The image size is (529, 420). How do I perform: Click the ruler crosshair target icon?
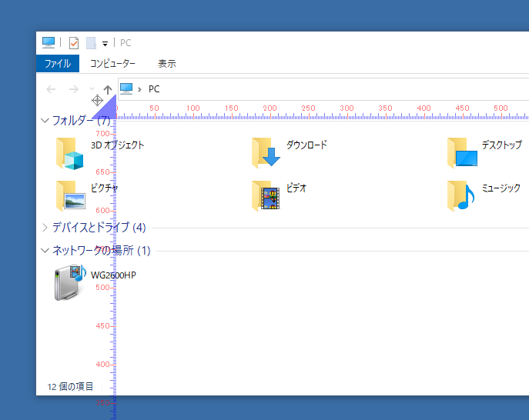pos(98,101)
